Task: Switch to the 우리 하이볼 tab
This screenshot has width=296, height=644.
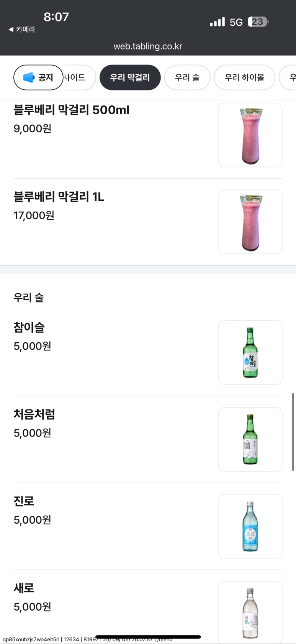Action: tap(244, 77)
